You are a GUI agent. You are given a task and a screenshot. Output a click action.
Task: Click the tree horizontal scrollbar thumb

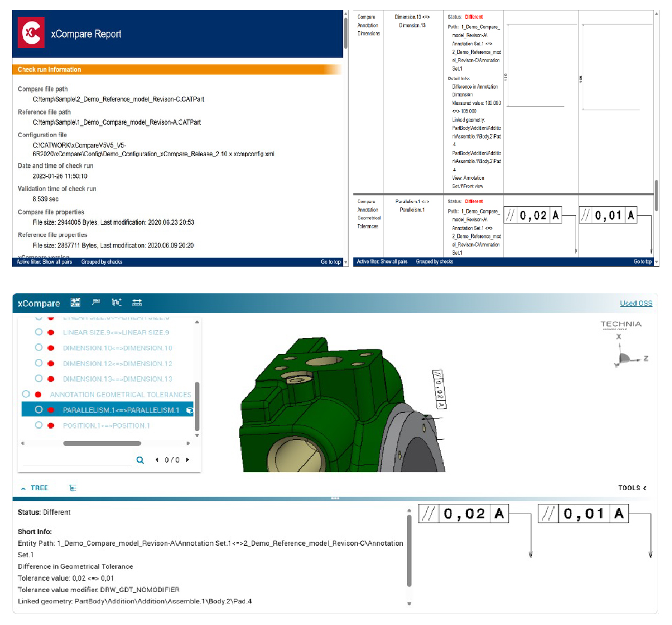pyautogui.click(x=102, y=443)
